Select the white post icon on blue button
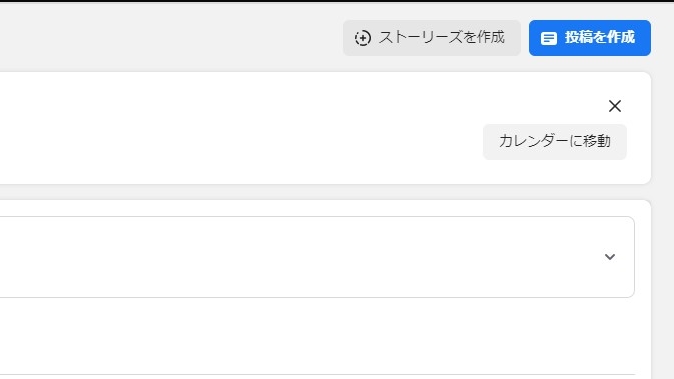The image size is (674, 379). (548, 38)
